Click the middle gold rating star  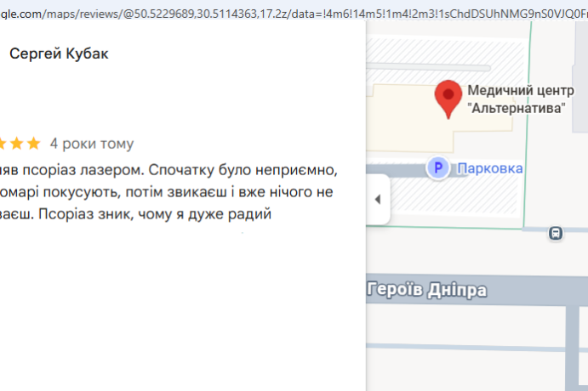pyautogui.click(x=17, y=144)
